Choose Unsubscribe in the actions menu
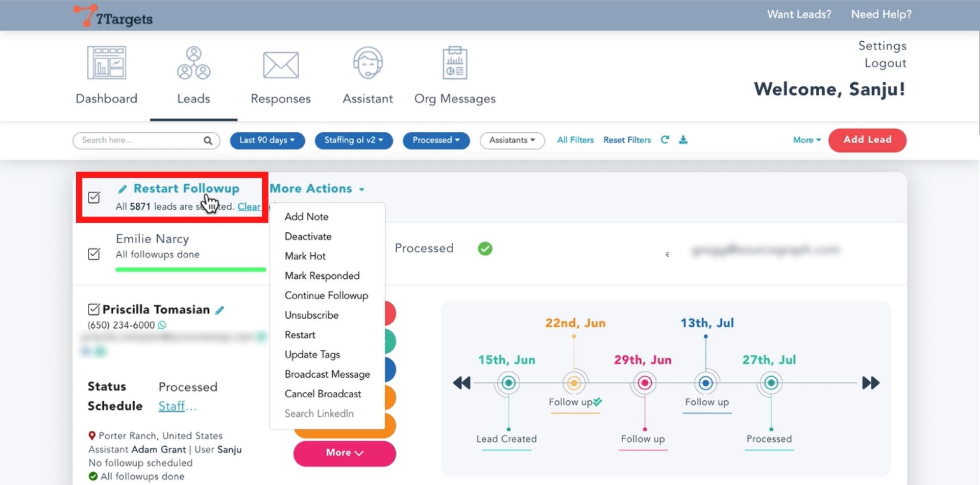 tap(311, 316)
